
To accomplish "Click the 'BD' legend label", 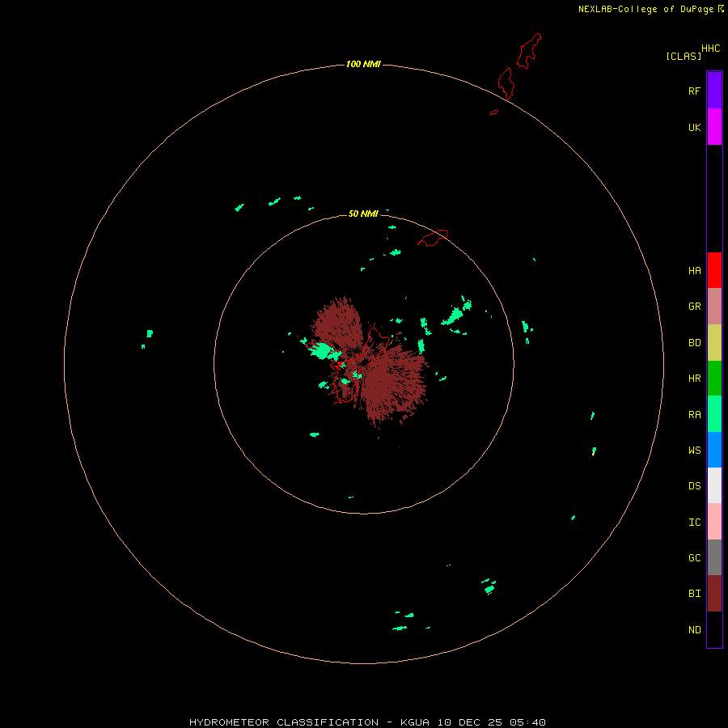I will pos(694,343).
